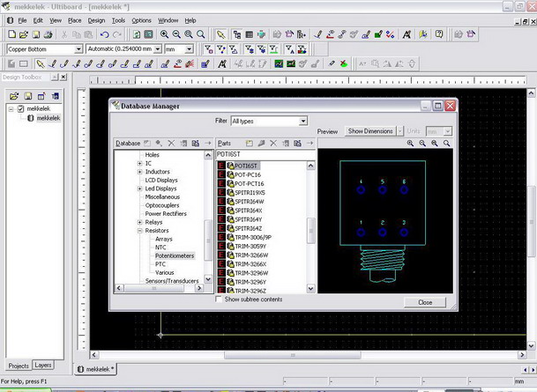Screen dimensions: 537x392
Task: Expand the Inductors tree node
Action: tap(139, 172)
